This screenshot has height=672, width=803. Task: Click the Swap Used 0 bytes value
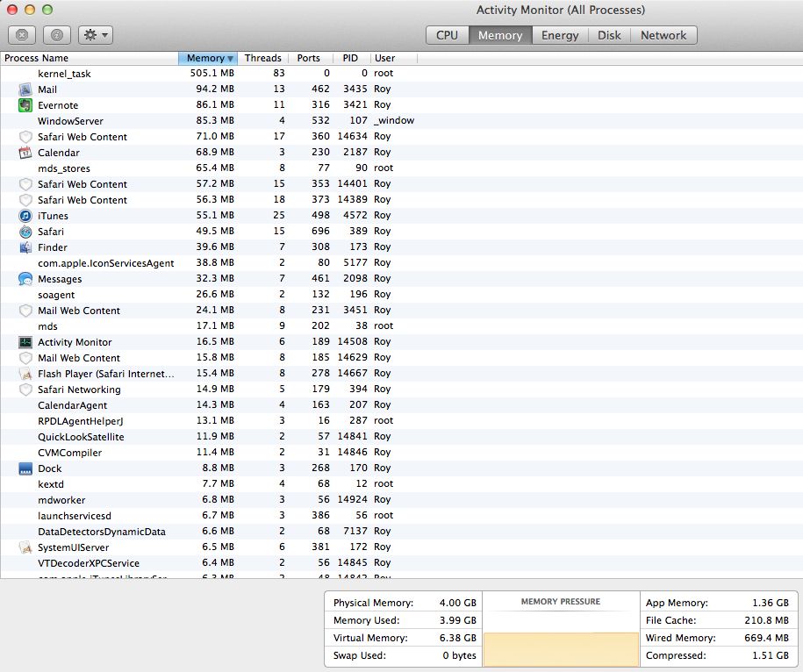[x=459, y=655]
